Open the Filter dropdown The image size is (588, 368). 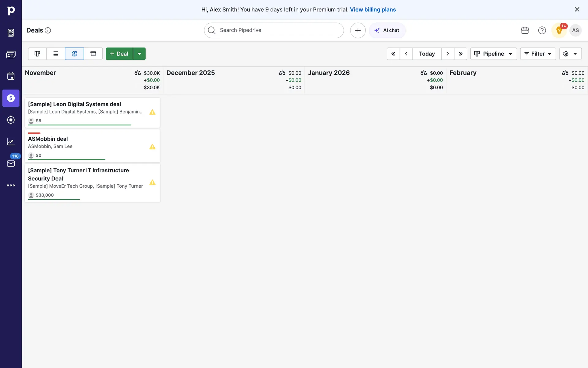tap(538, 54)
